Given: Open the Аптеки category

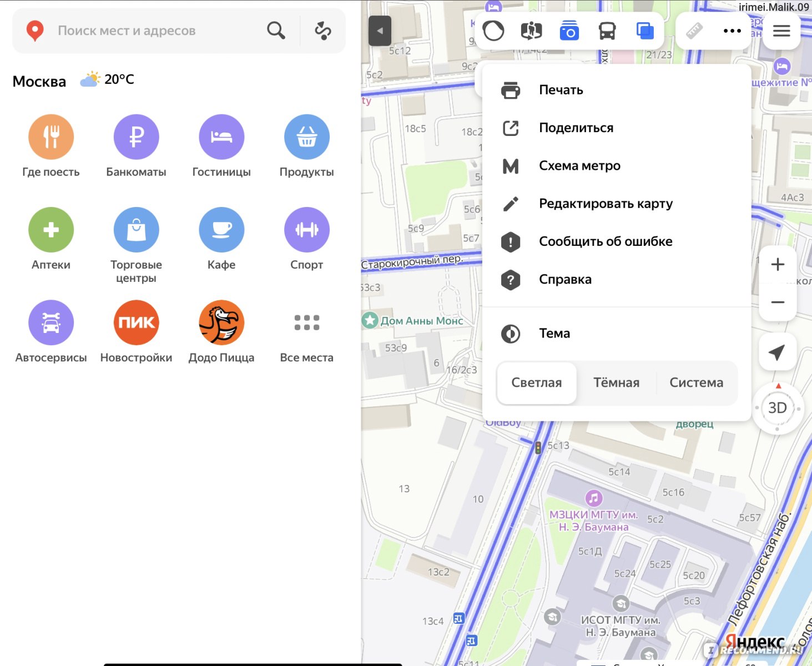Looking at the screenshot, I should 51,239.
